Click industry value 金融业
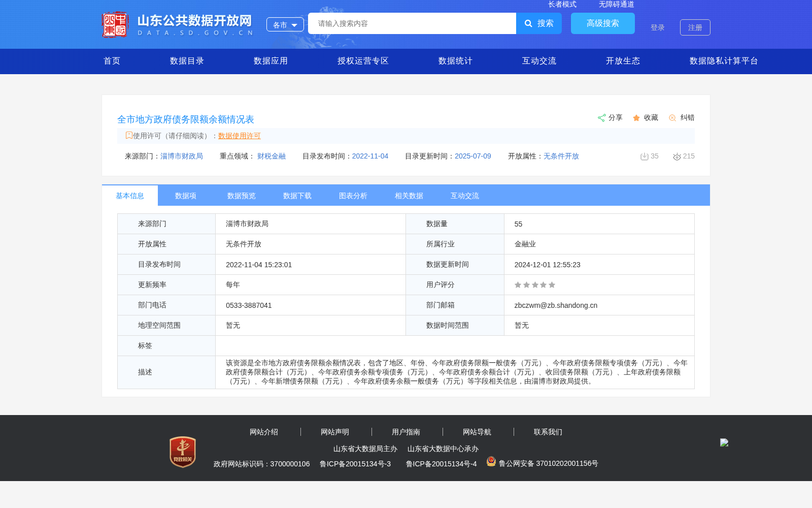The height and width of the screenshot is (508, 812). point(525,244)
